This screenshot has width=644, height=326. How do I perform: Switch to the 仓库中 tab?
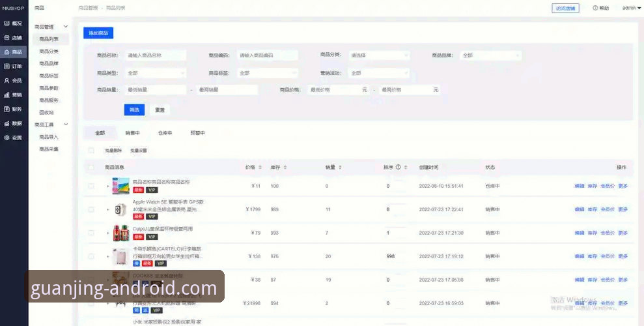(165, 133)
